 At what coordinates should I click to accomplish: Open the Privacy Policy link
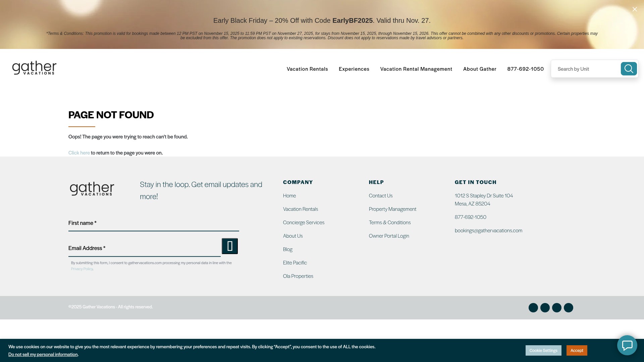[x=82, y=269]
